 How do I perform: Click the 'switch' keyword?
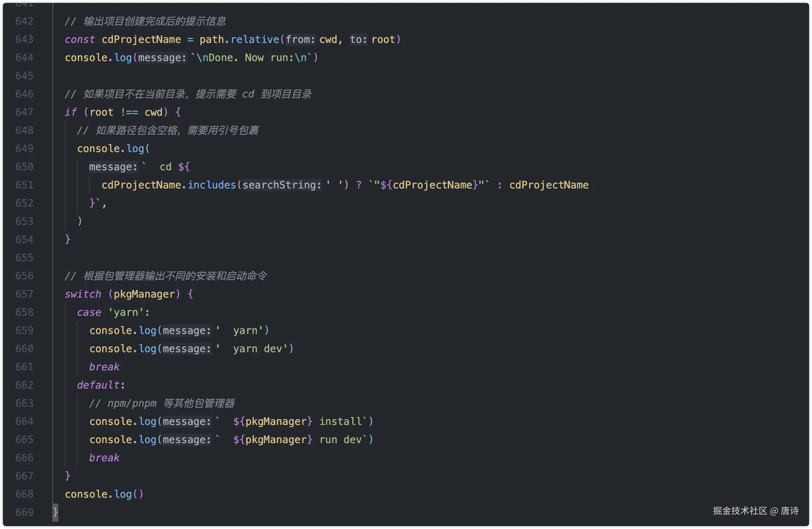click(83, 294)
